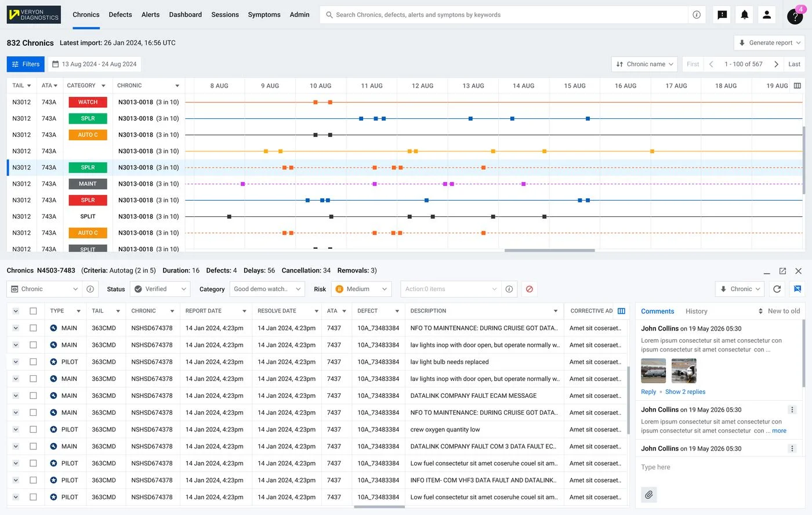Check the box for lav light bulb needs replaced row

tap(33, 362)
